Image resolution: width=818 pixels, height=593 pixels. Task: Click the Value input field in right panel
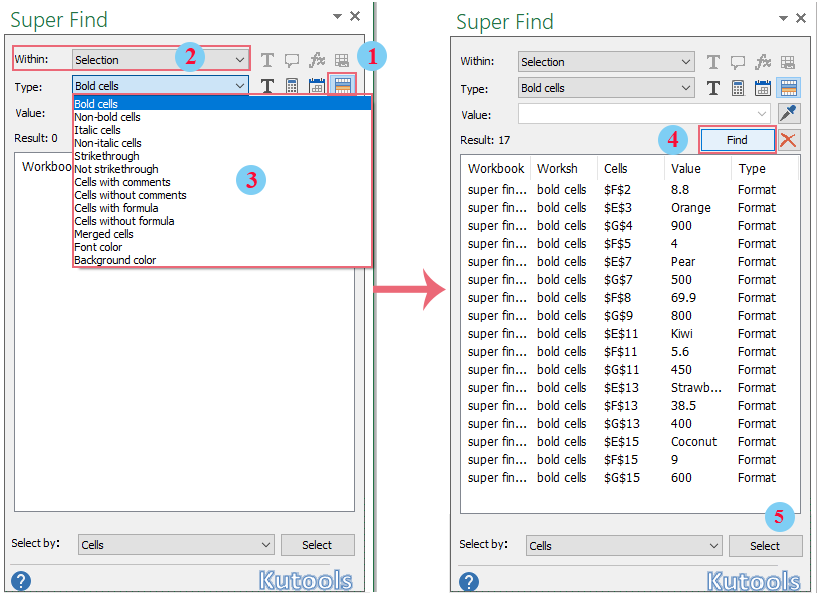click(x=643, y=114)
